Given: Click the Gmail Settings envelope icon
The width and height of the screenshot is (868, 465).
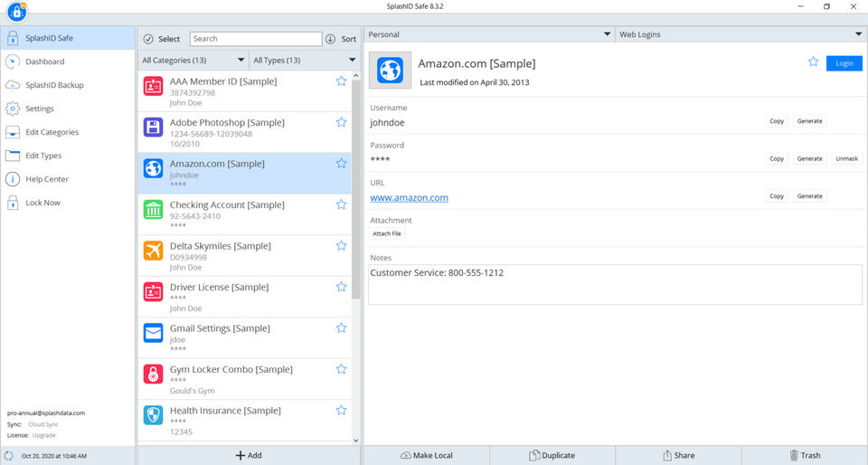Looking at the screenshot, I should pyautogui.click(x=154, y=333).
